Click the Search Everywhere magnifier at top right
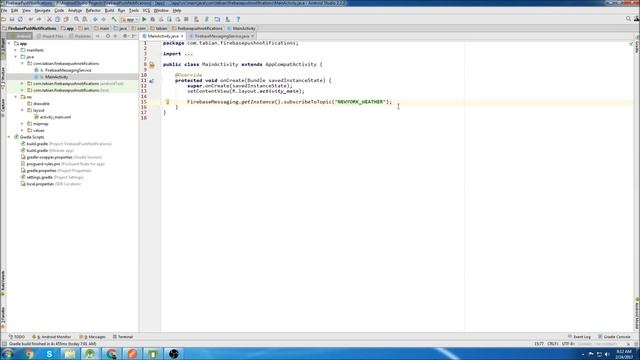This screenshot has height=360, width=640. click(x=628, y=19)
